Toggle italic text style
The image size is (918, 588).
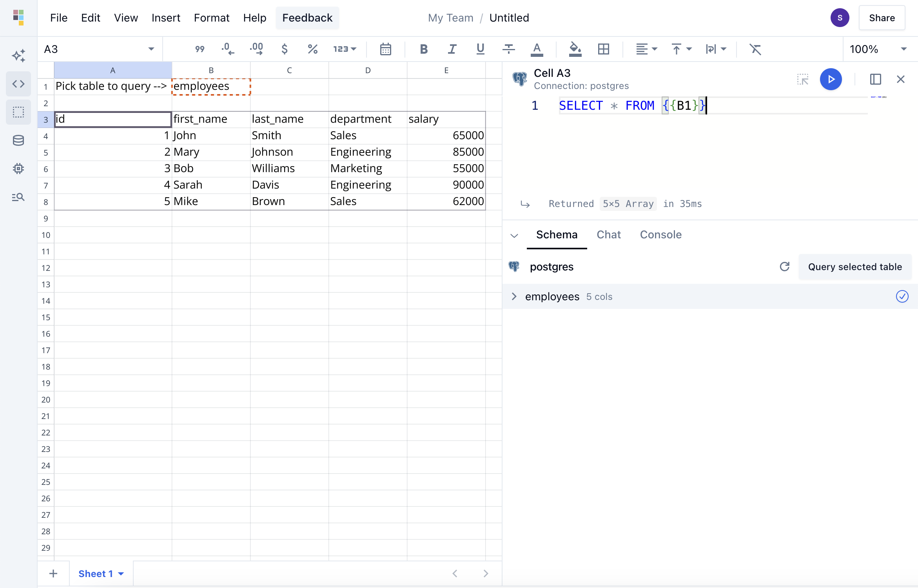(452, 49)
